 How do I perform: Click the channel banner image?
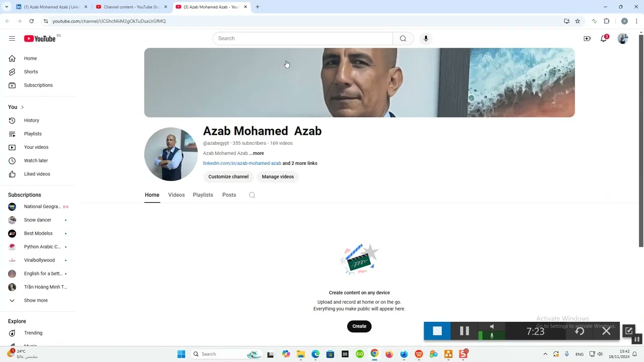[x=359, y=83]
